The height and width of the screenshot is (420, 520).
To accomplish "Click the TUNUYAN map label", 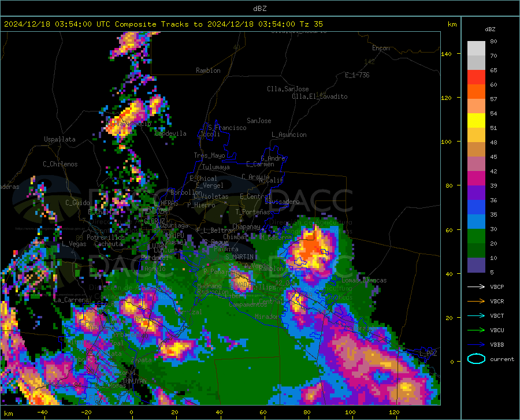I will 135,381.
